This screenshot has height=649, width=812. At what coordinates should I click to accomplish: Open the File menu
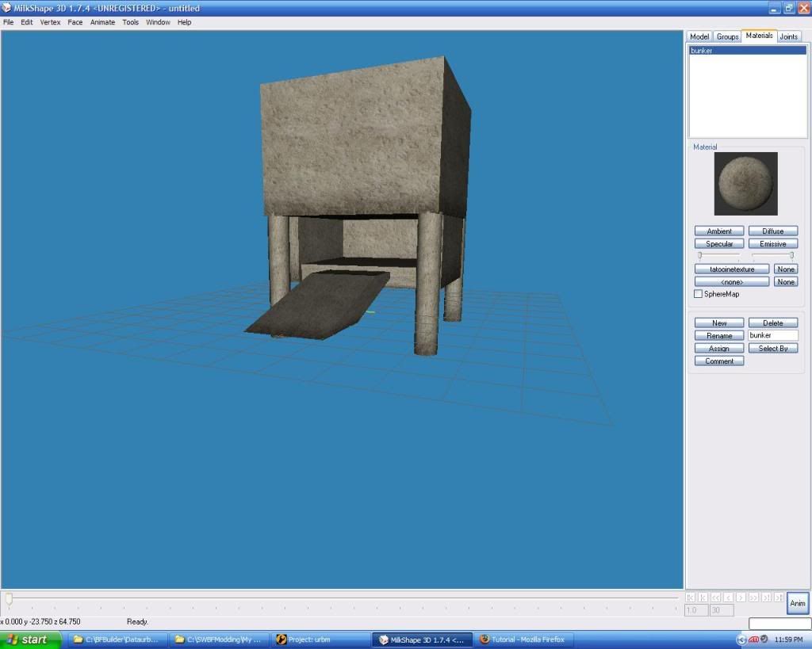[x=8, y=22]
